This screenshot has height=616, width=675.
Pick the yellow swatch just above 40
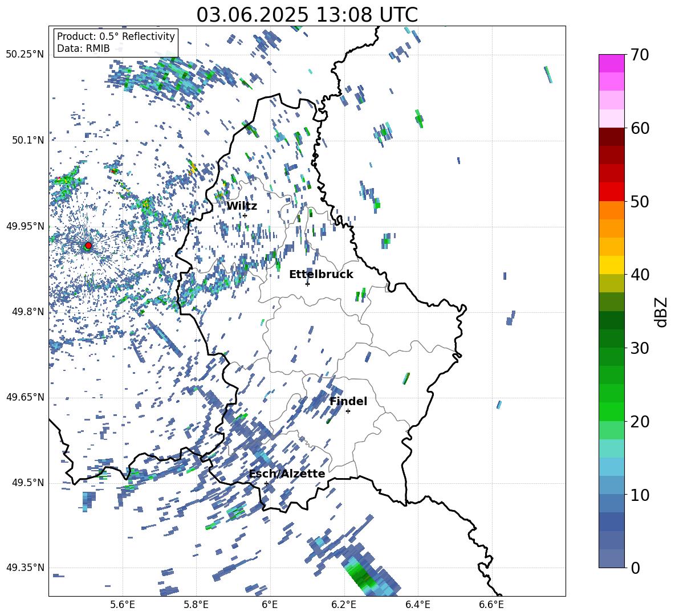[x=612, y=265]
